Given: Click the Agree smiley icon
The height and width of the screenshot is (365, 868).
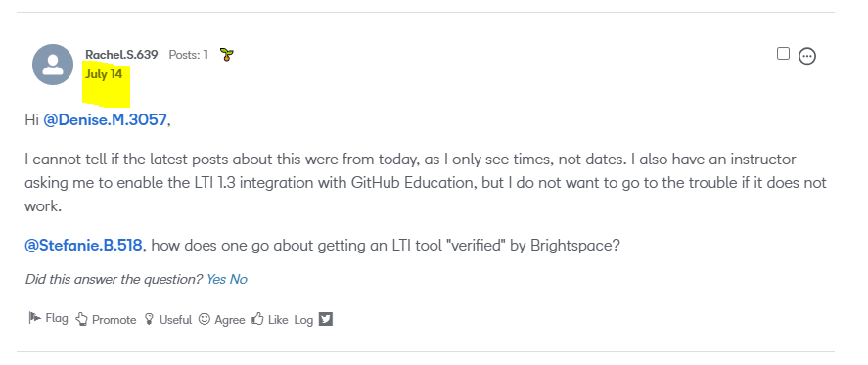Looking at the screenshot, I should (205, 319).
